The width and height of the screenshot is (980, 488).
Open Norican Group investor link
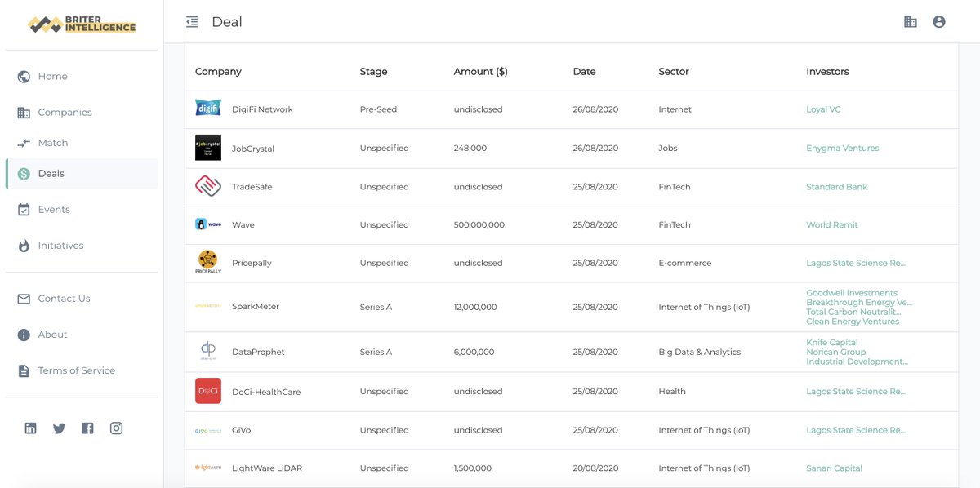[836, 353]
